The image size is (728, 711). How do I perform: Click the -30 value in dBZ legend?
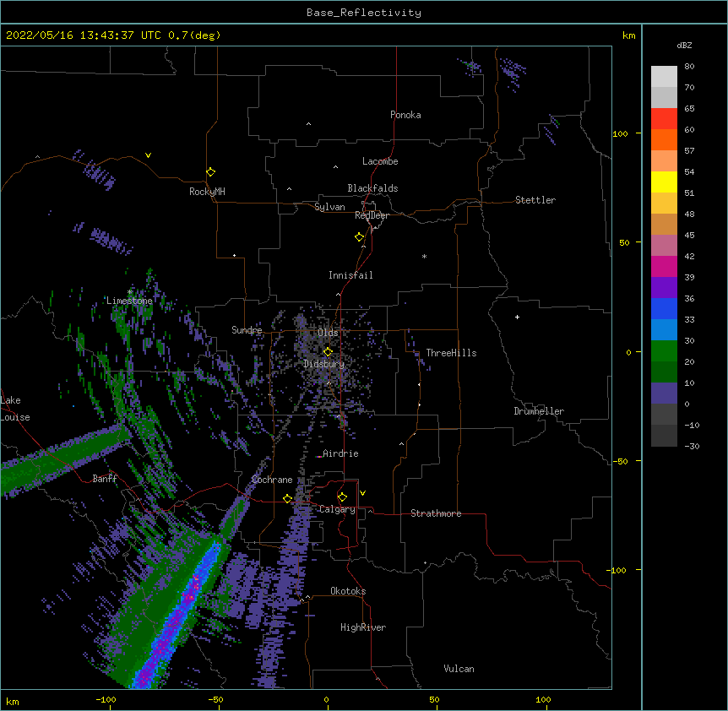[x=692, y=446]
